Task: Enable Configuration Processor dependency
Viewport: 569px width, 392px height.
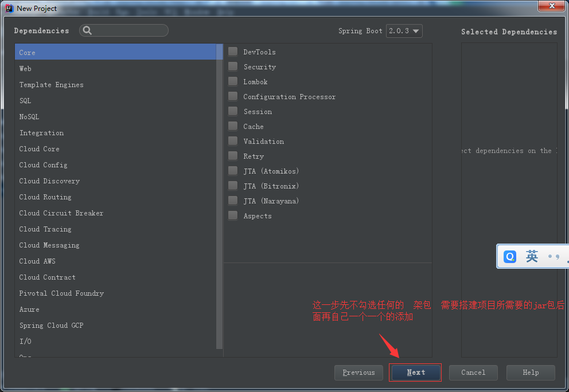Action: 233,96
